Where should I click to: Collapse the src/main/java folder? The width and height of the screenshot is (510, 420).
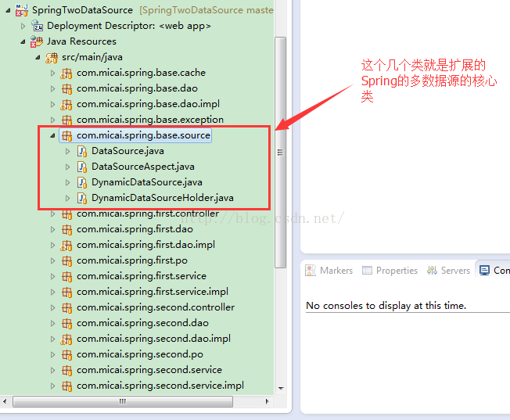38,58
